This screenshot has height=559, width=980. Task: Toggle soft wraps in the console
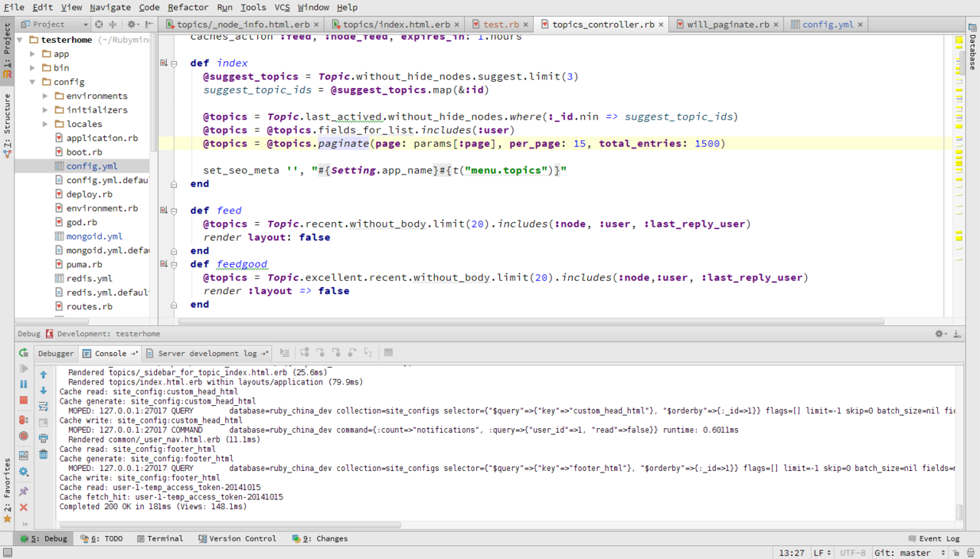pyautogui.click(x=44, y=407)
